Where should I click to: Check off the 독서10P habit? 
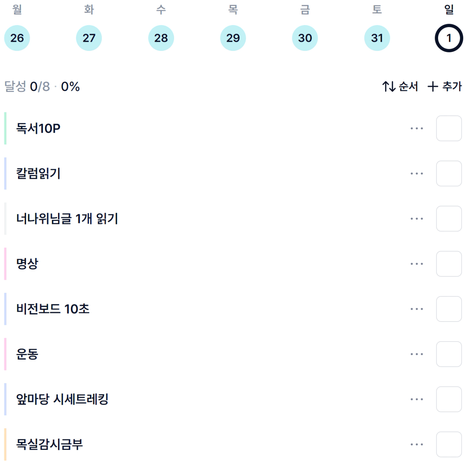449,128
